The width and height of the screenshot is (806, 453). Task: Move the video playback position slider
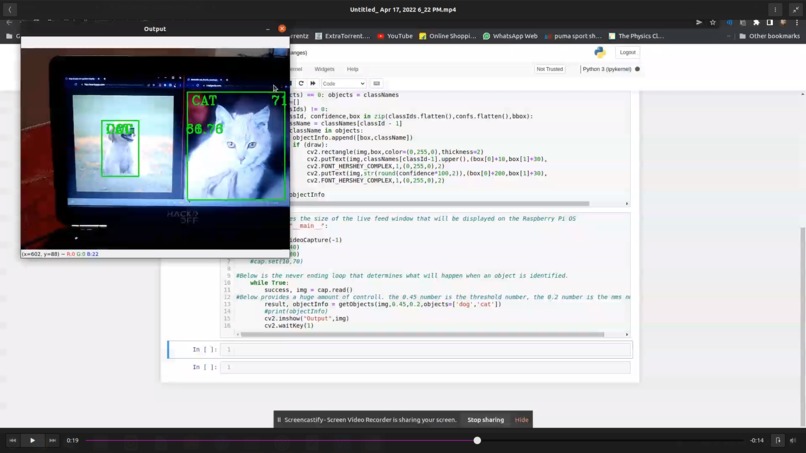pos(477,440)
